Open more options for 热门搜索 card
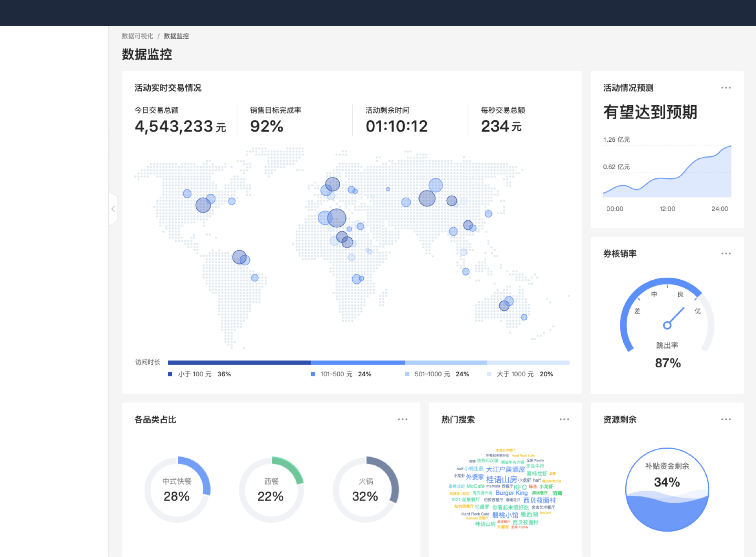The image size is (756, 557). click(564, 419)
